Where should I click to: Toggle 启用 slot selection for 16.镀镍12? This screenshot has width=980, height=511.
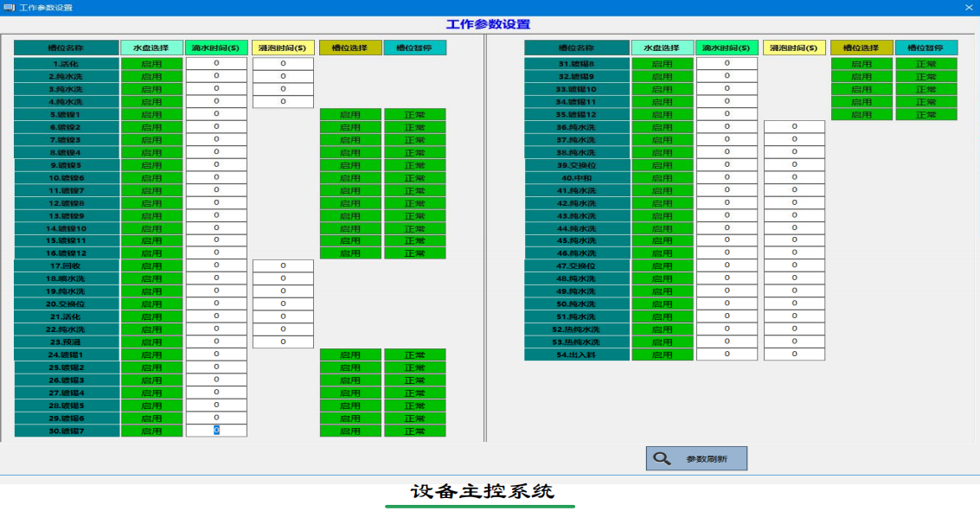point(350,252)
